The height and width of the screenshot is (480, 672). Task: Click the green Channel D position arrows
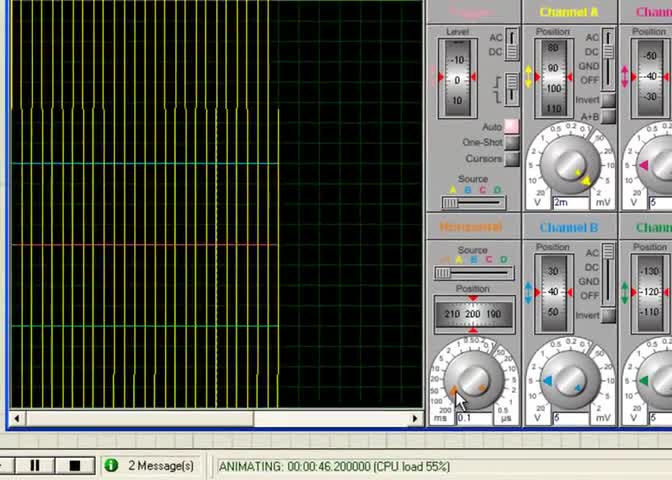624,293
